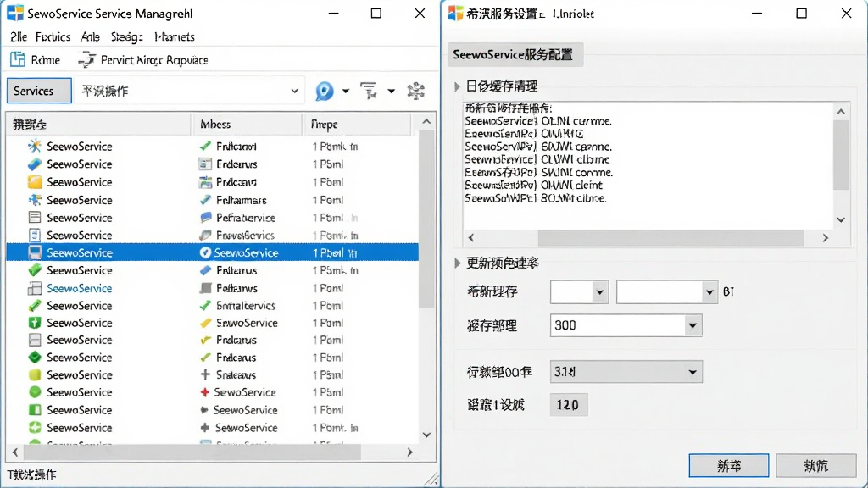Open the 缓存部理 combo showing 300

pos(626,325)
